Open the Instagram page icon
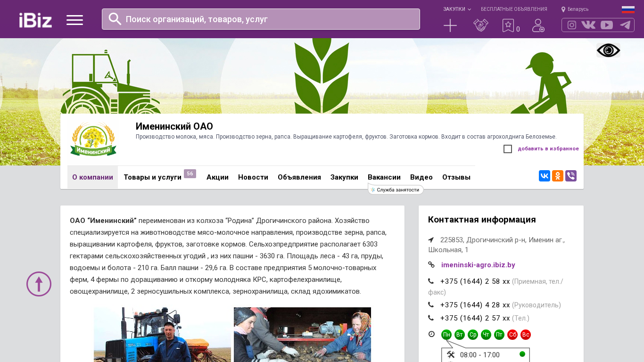644x362 pixels. pyautogui.click(x=572, y=25)
